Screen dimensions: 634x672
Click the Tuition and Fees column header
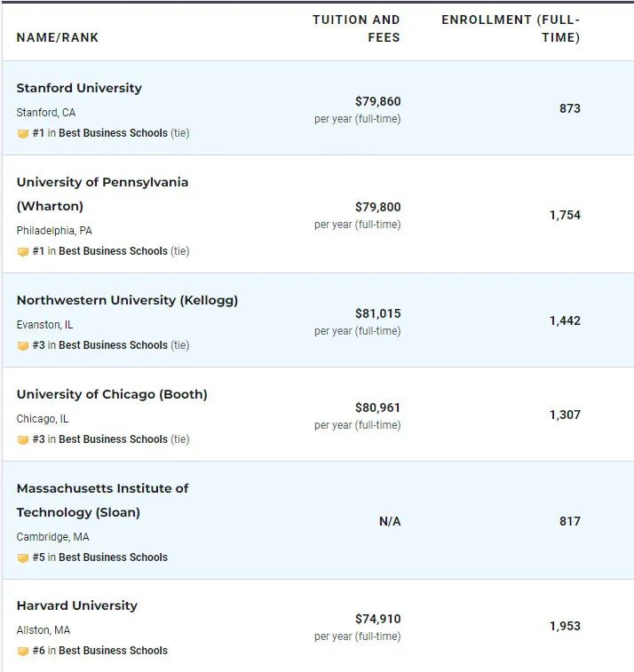[x=356, y=28]
